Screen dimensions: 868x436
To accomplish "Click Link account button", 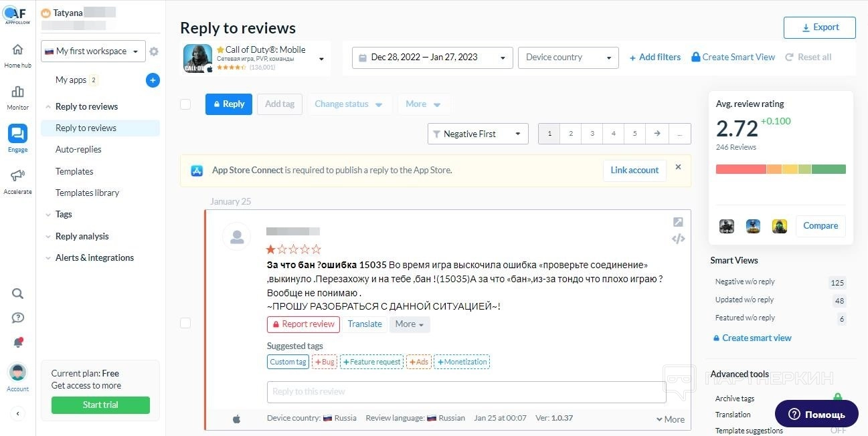I will click(x=634, y=171).
